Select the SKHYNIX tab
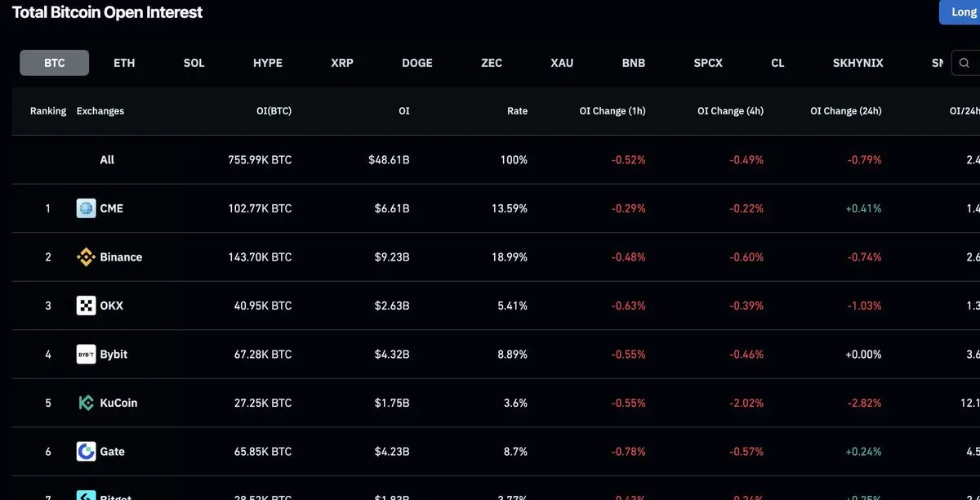 coord(858,63)
